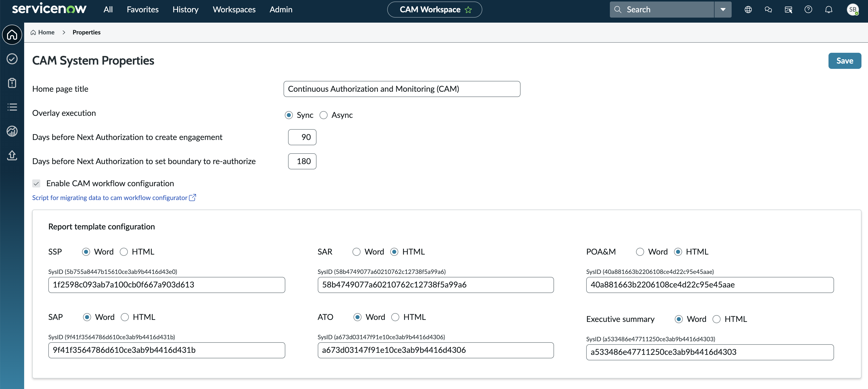
Task: Select Async overlay execution
Action: pos(324,115)
